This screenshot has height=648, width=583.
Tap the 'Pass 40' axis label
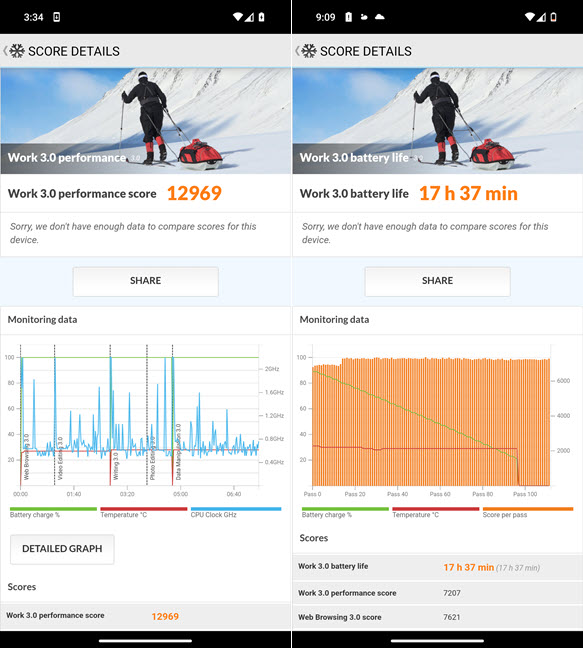(x=397, y=494)
